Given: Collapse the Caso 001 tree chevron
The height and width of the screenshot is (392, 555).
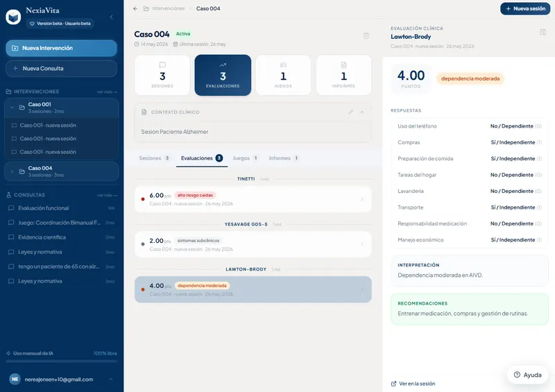Looking at the screenshot, I should [x=12, y=108].
